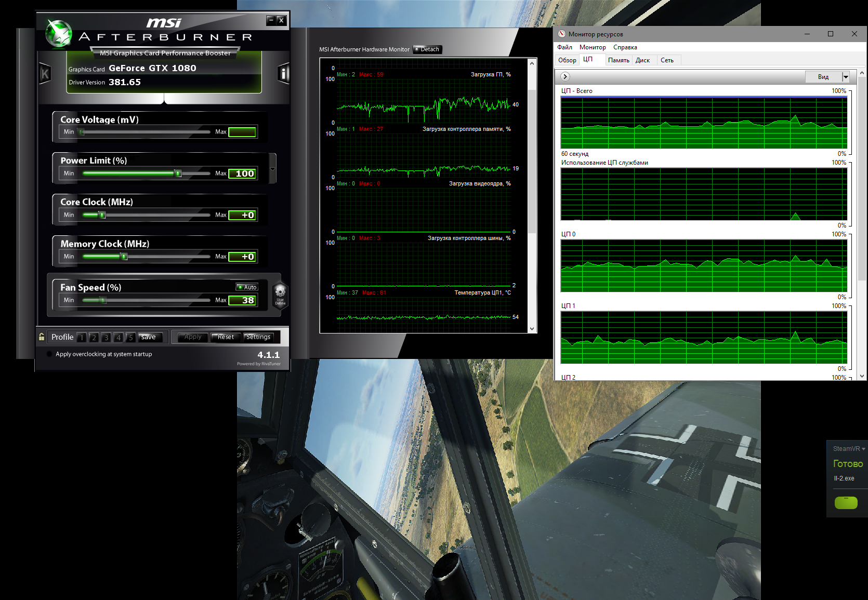Switch to the Обзор tab
The image size is (868, 600).
(567, 60)
